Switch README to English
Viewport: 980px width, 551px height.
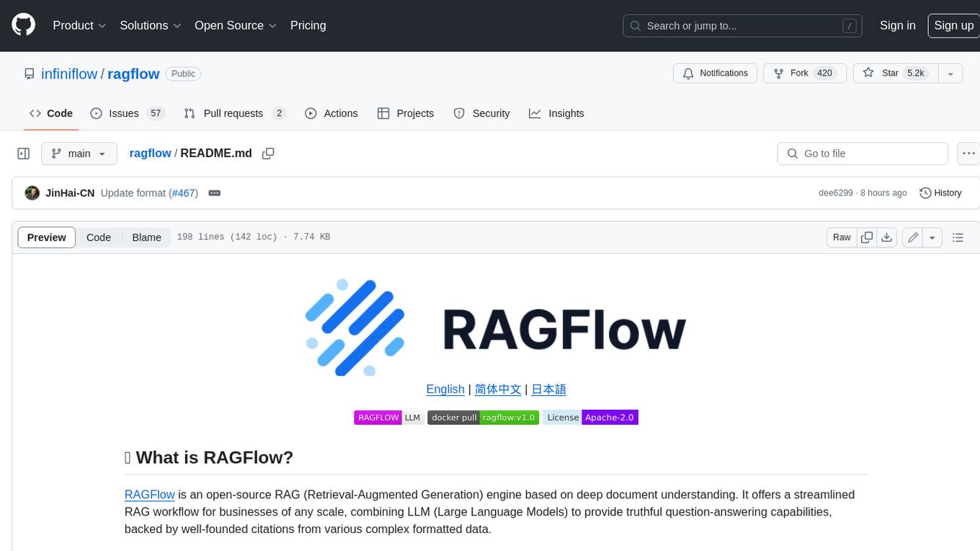(x=445, y=389)
